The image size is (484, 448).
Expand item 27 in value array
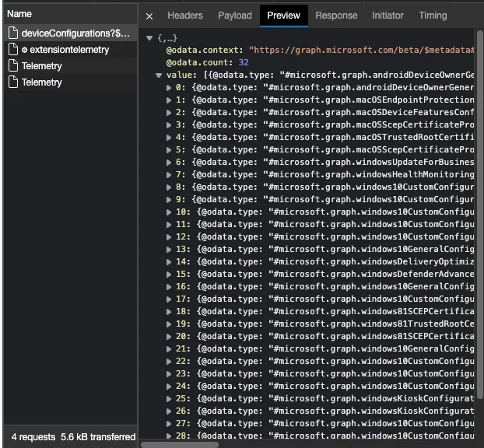[169, 424]
